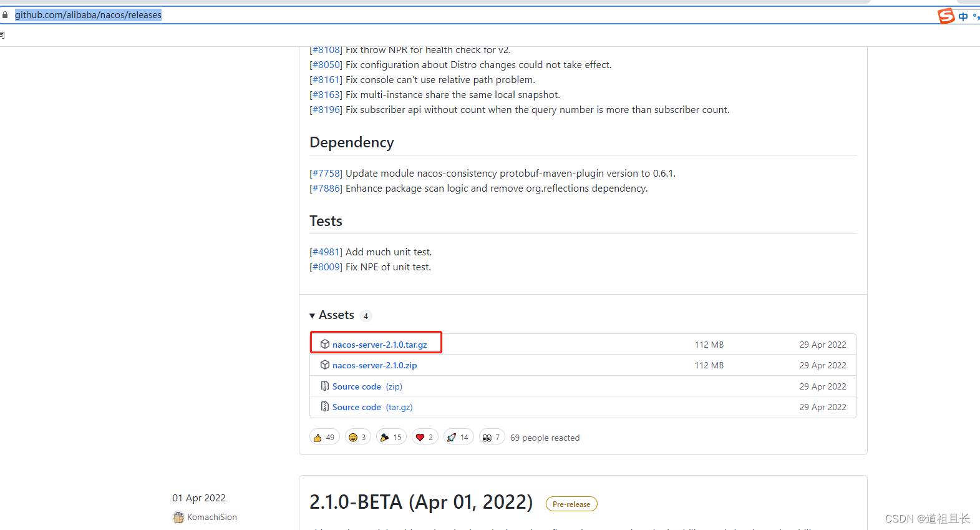980x530 pixels.
Task: Click the KomachiSion avatar image
Action: tap(178, 517)
